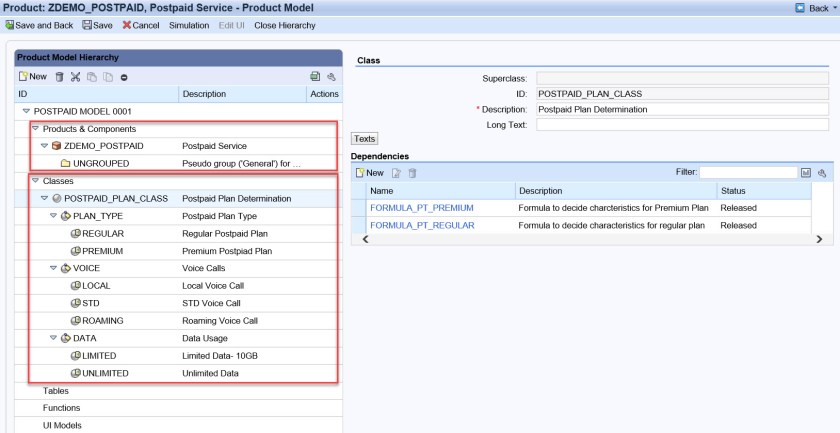Click the black collapse circle icon in hierarchy toolbar
This screenshot has width=840, height=433.
coord(123,76)
